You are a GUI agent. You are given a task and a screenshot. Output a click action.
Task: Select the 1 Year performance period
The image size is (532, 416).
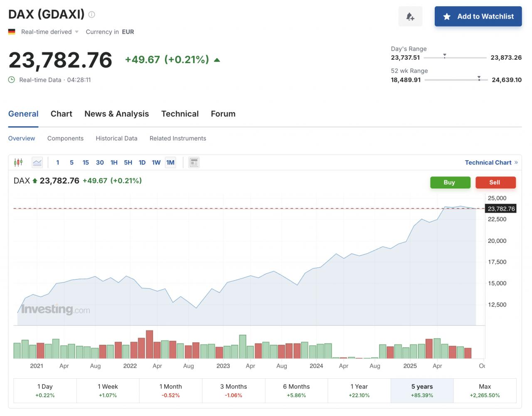(359, 390)
